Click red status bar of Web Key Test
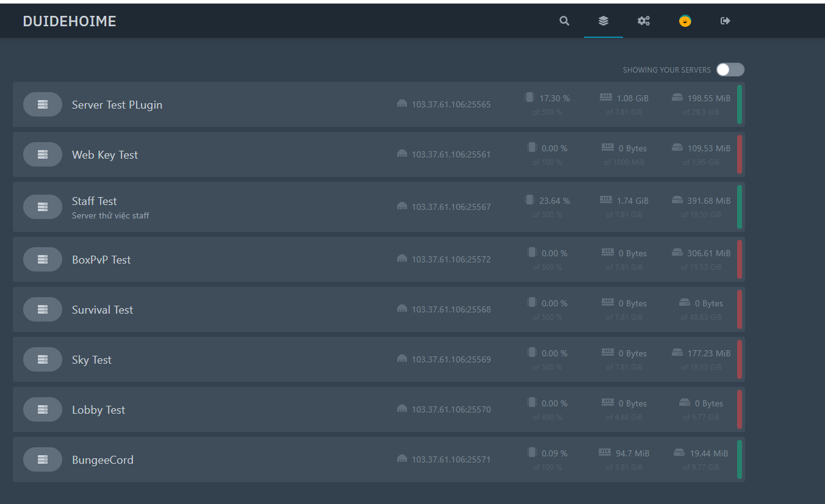The height and width of the screenshot is (504, 825). (x=740, y=154)
